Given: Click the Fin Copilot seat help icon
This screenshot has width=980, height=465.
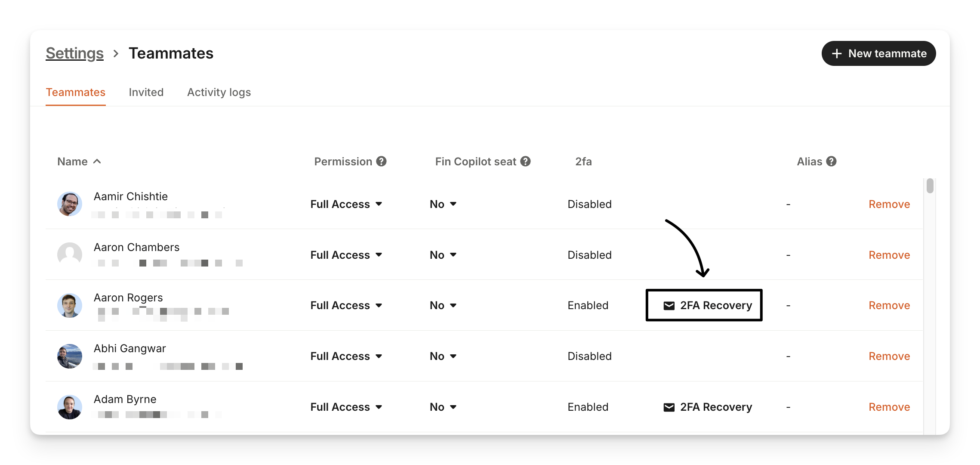Looking at the screenshot, I should point(525,161).
